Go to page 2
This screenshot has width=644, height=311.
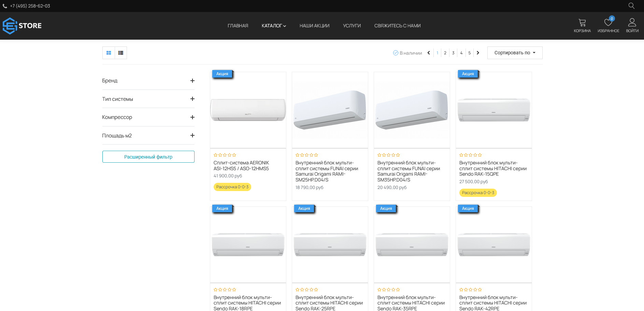tap(445, 53)
